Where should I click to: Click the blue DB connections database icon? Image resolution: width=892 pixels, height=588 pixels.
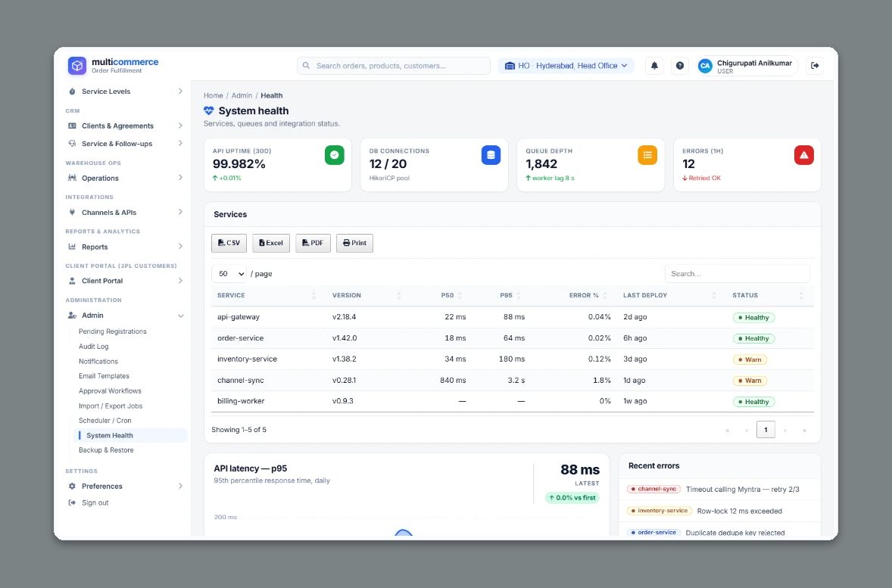point(491,155)
